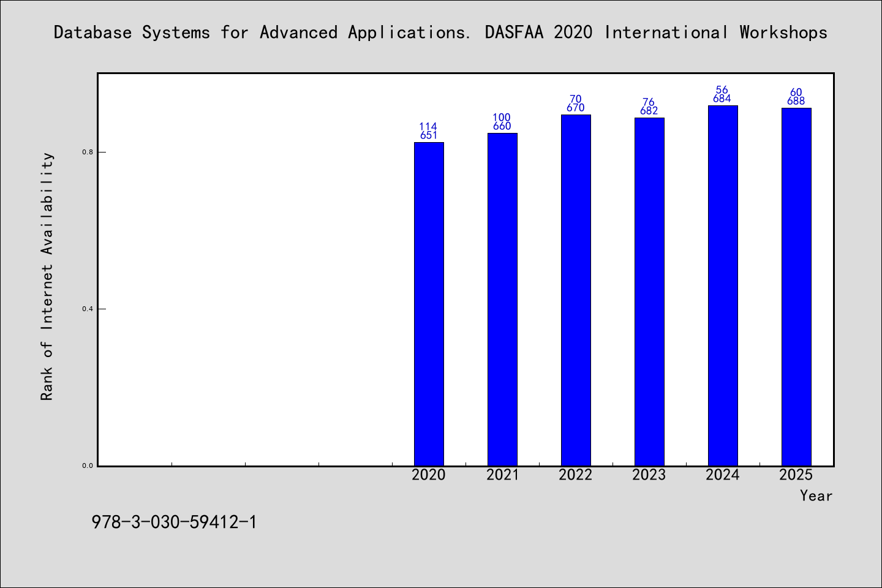Select the 2024 bar
Viewport: 882px width, 588px height.
(x=723, y=285)
